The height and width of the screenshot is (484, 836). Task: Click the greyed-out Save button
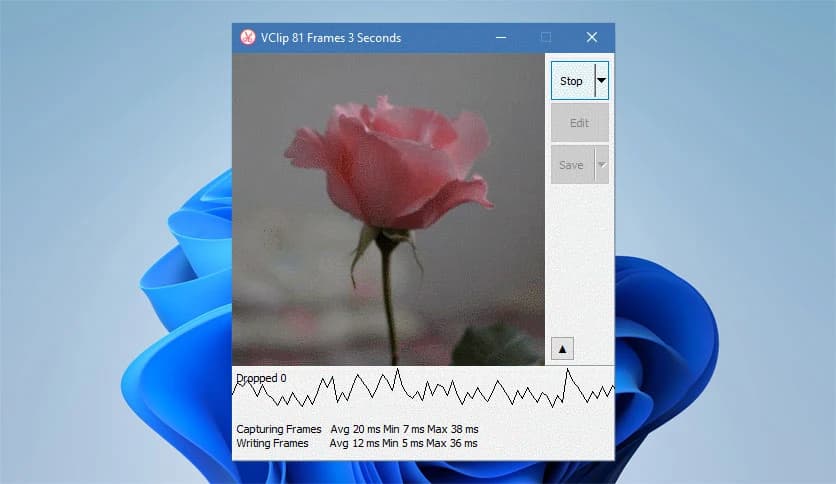(x=572, y=165)
